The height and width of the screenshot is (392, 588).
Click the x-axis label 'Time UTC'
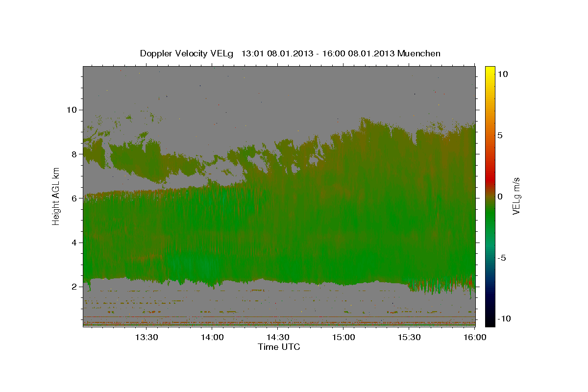coord(279,347)
